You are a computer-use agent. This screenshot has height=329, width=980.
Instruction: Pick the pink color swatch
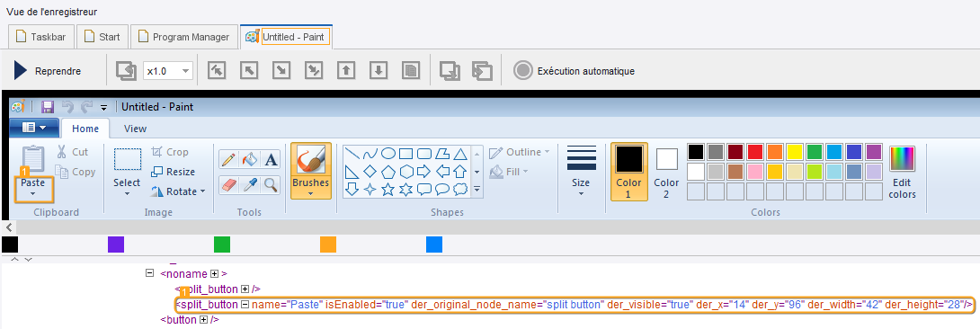[x=755, y=171]
